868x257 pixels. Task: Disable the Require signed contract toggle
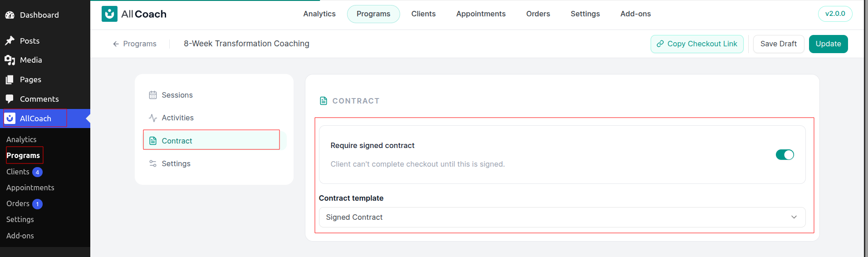click(785, 155)
